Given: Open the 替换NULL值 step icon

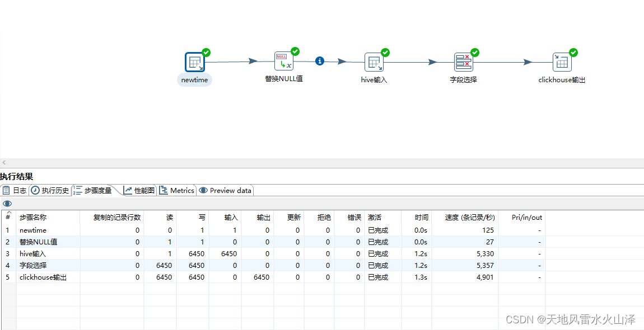Looking at the screenshot, I should 284,60.
